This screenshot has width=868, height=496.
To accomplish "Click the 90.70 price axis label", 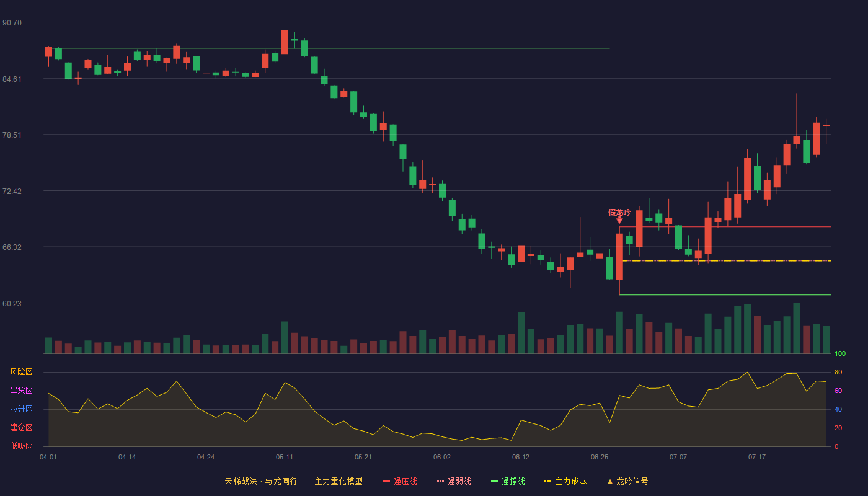I will pos(12,23).
